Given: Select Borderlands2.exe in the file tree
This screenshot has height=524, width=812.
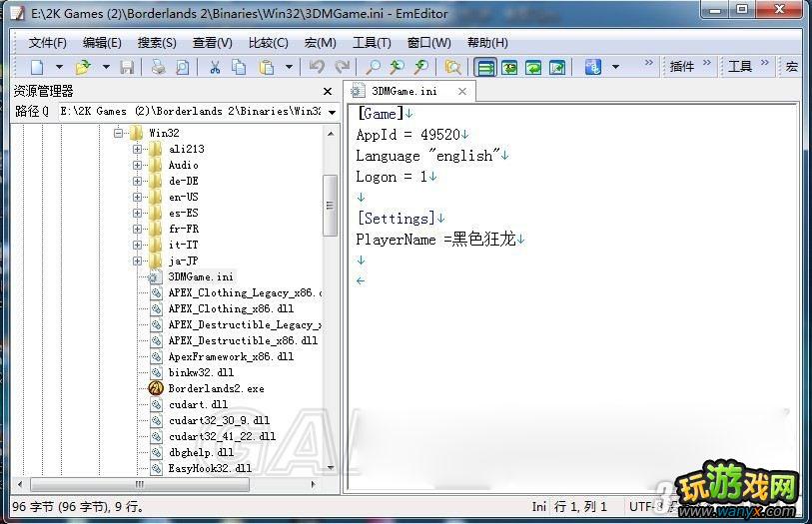Looking at the screenshot, I should tap(216, 388).
